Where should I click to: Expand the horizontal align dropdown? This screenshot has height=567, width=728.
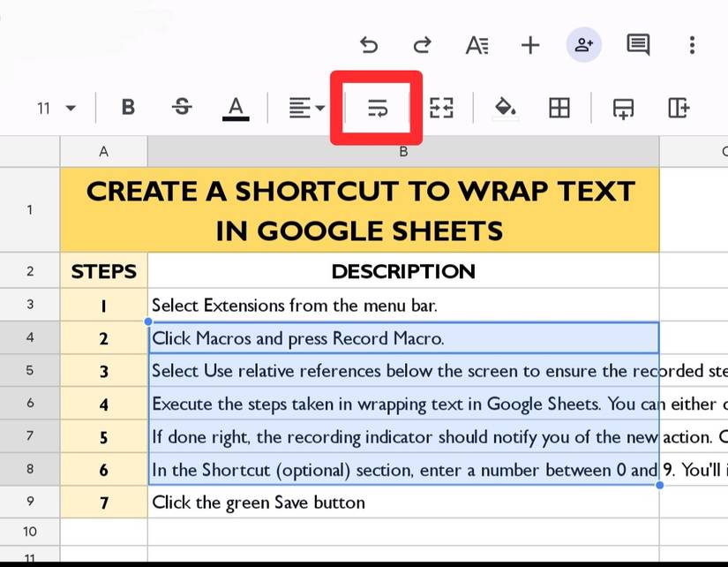pyautogui.click(x=307, y=109)
